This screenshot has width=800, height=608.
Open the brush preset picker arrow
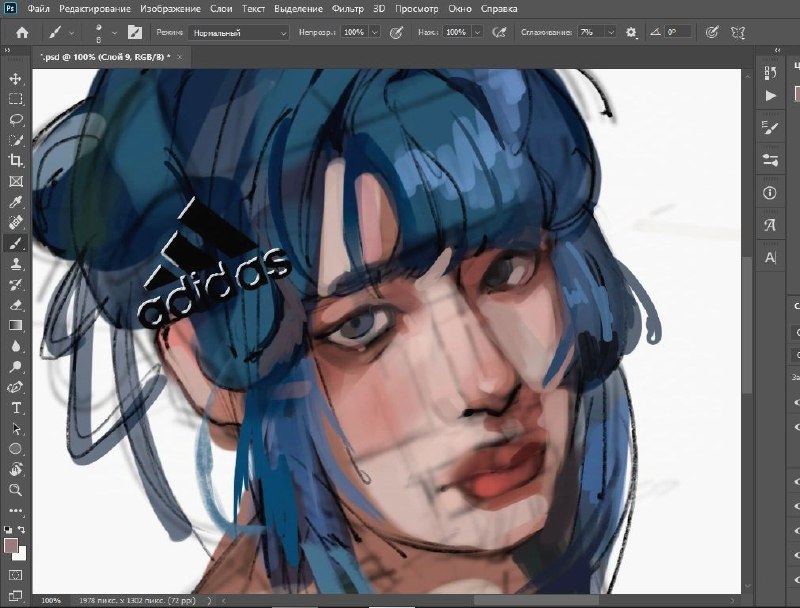click(114, 33)
